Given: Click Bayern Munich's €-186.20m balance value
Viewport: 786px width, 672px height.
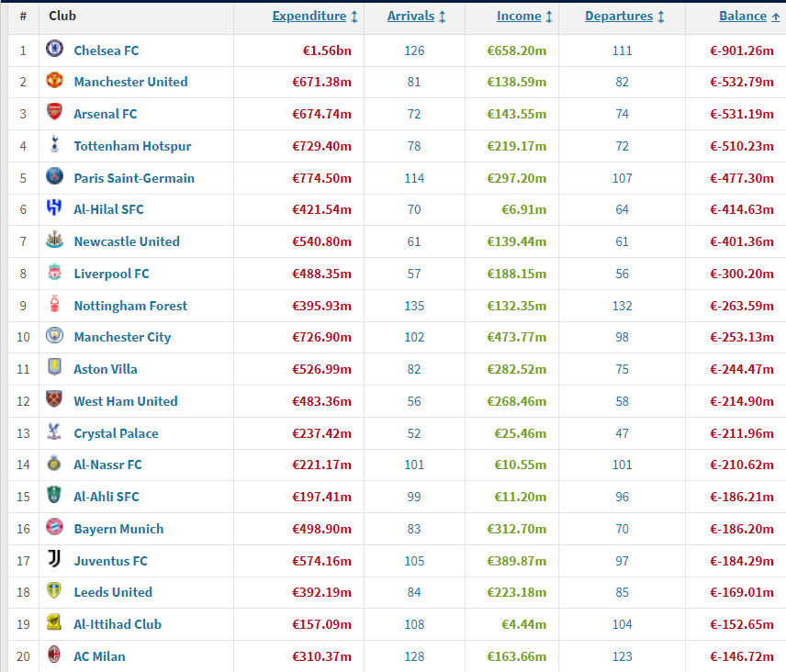Looking at the screenshot, I should tap(741, 529).
